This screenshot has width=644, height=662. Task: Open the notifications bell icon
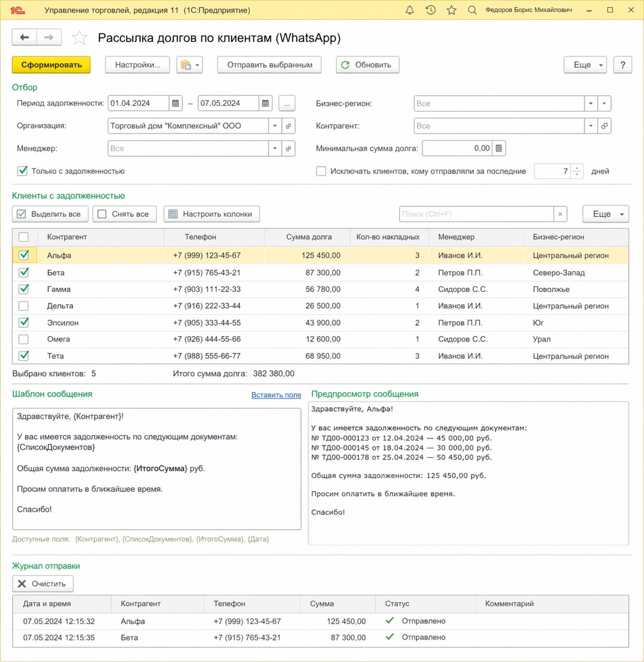pyautogui.click(x=410, y=10)
